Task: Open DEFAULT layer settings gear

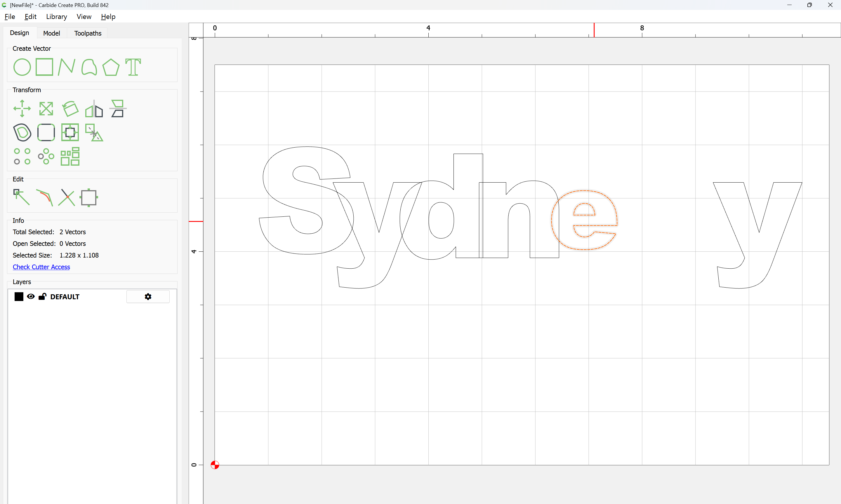Action: (148, 297)
